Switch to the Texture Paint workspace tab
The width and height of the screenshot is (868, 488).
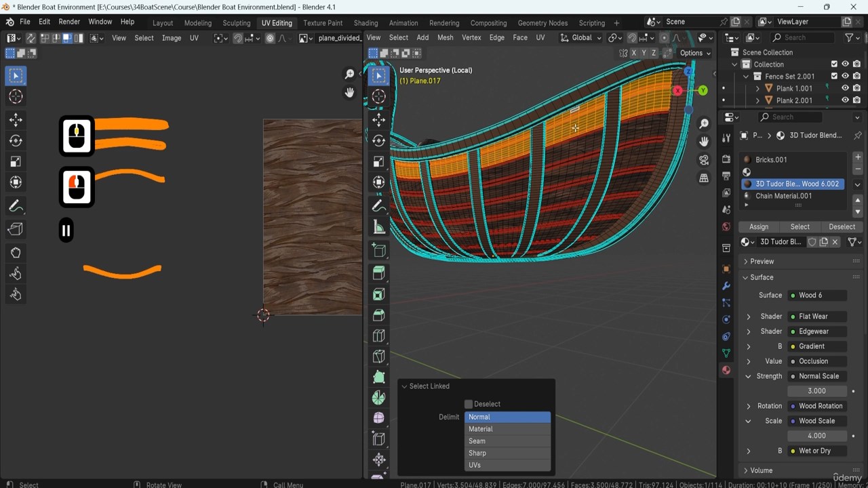322,23
